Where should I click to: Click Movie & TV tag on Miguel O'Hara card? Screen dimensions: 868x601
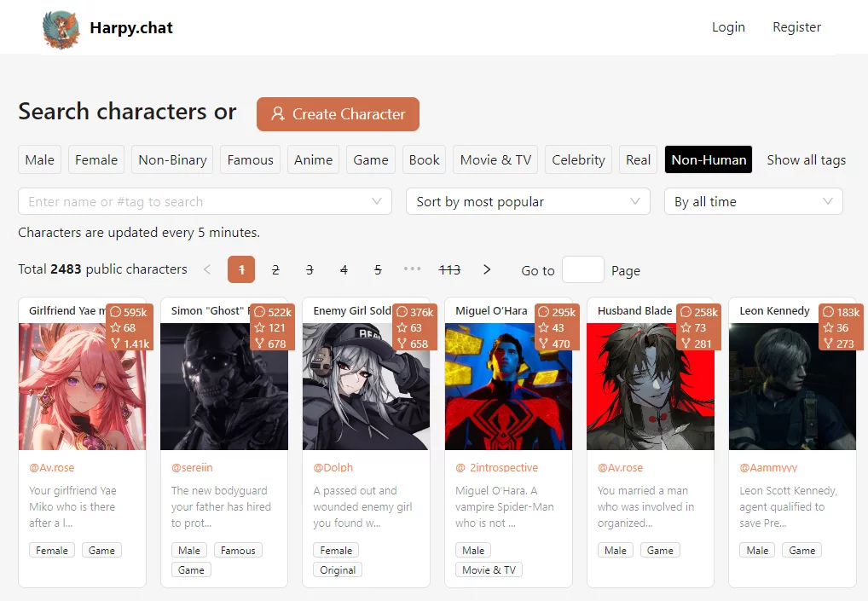(x=489, y=569)
